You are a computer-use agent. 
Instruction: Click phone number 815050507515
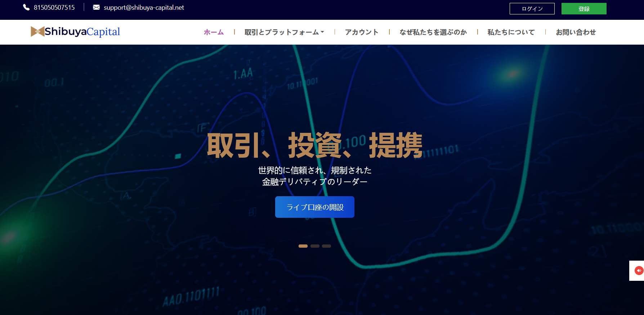pyautogui.click(x=54, y=8)
